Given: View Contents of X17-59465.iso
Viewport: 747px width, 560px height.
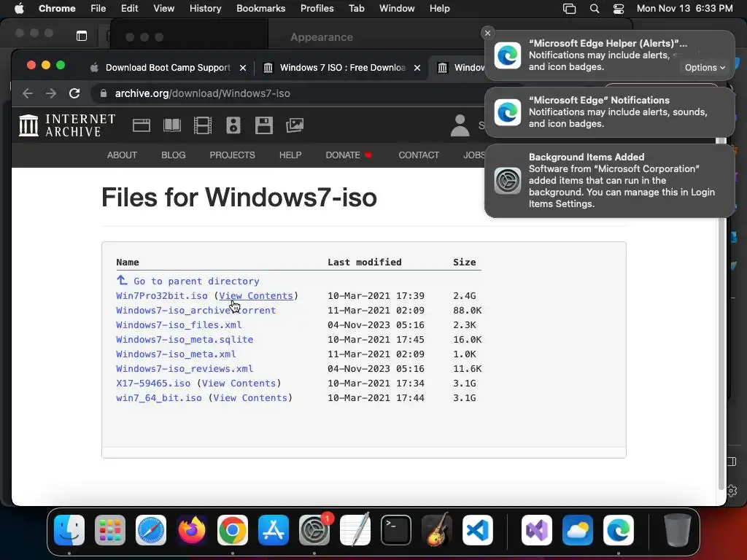Looking at the screenshot, I should click(239, 384).
